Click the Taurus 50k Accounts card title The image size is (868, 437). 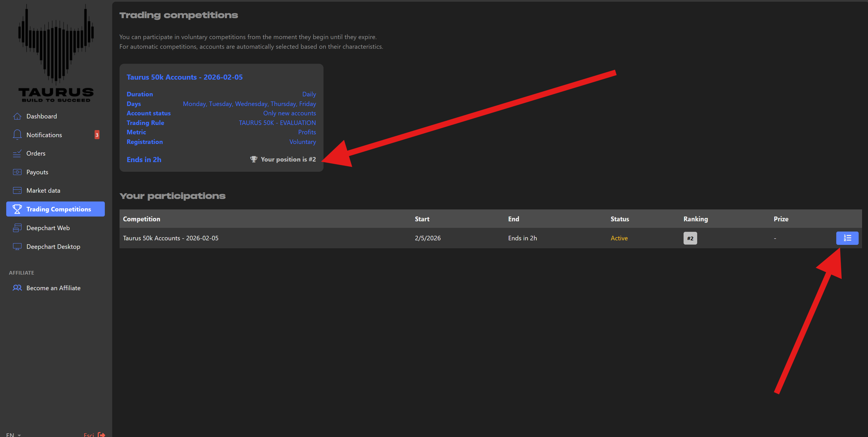[184, 77]
